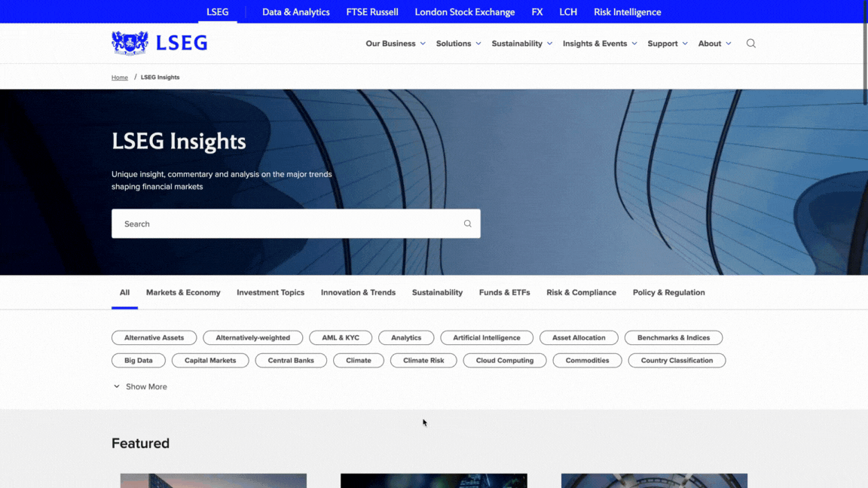Click the magnifier inside the Insights search box
This screenshot has height=488, width=868.
[x=468, y=224]
